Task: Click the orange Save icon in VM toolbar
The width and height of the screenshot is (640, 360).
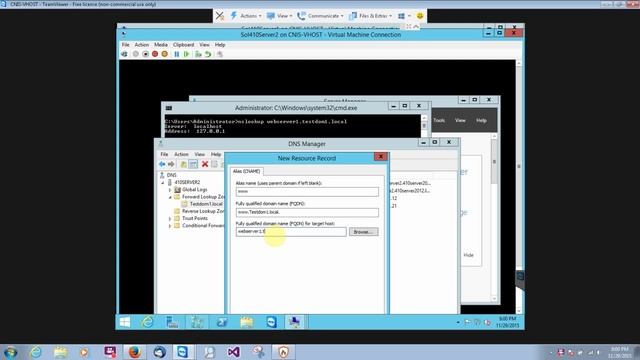Action: pyautogui.click(x=164, y=54)
